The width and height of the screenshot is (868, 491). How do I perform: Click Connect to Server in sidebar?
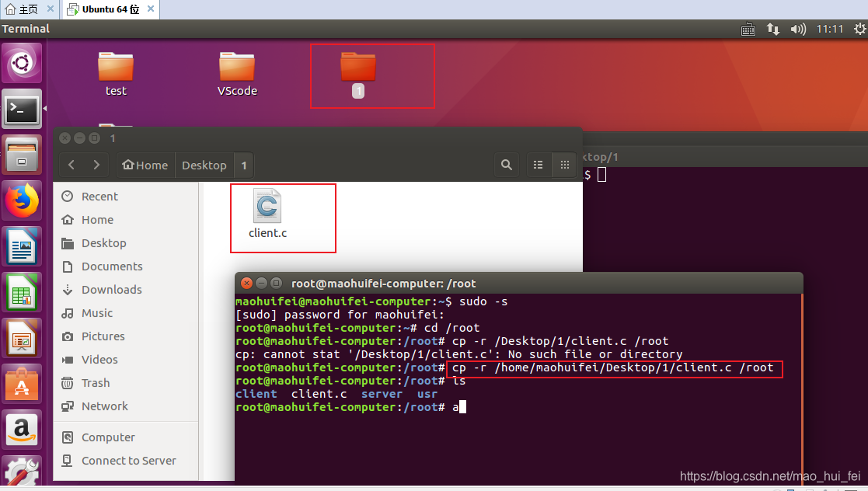pos(126,461)
